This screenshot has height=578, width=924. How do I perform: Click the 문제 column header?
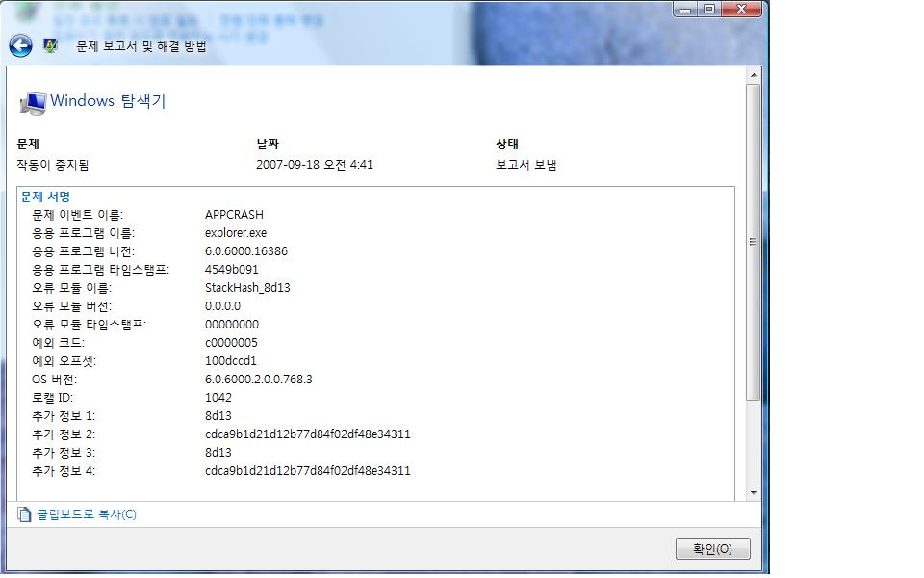point(28,144)
